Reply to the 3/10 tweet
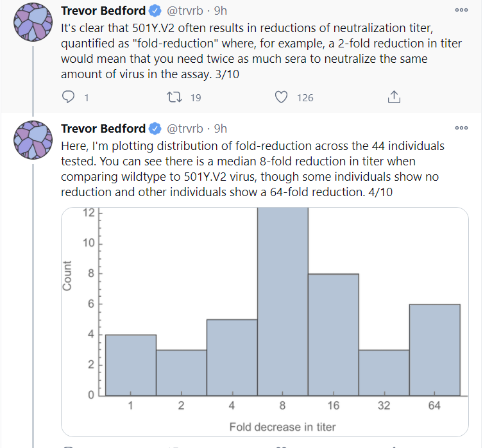This screenshot has height=448, width=492. tap(69, 97)
